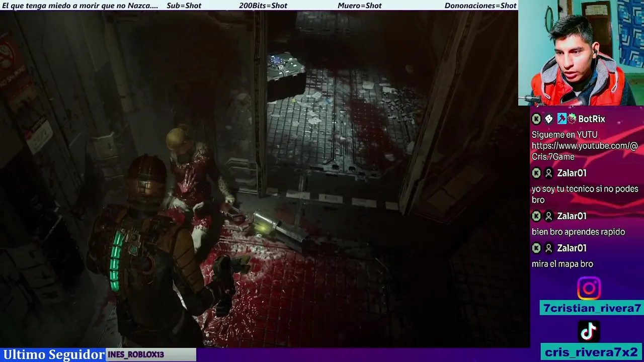Click the green health spine on the character's back
This screenshot has height=362, width=644.
(x=116, y=260)
